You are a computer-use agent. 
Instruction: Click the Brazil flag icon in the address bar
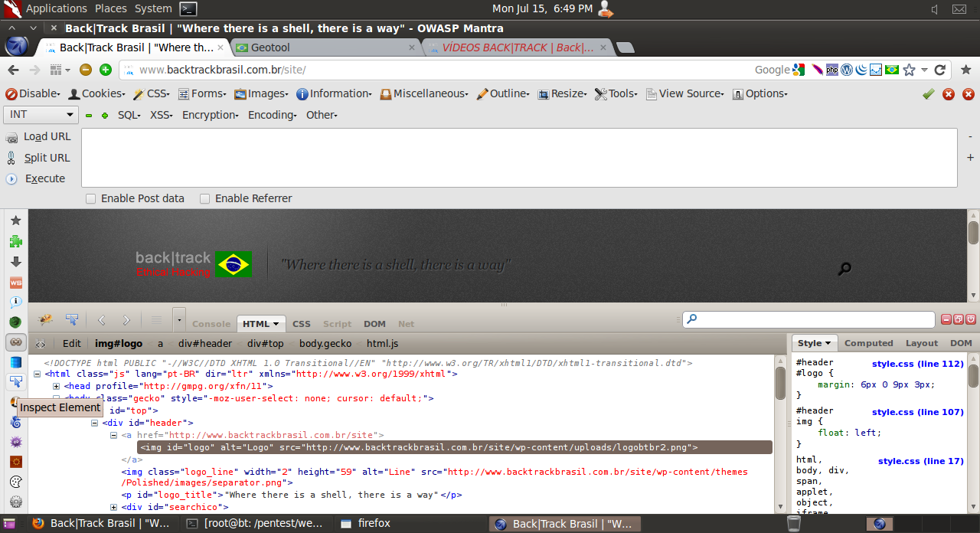pos(892,70)
